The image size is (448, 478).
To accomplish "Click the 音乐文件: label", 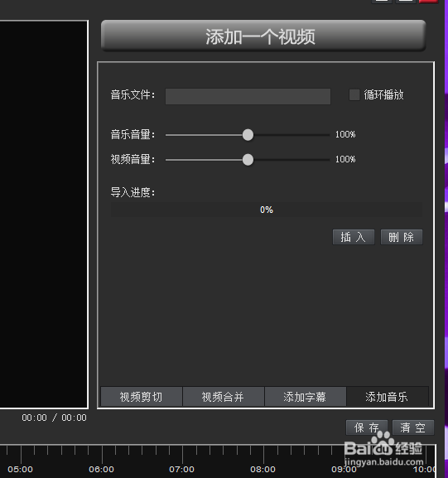I will [132, 94].
